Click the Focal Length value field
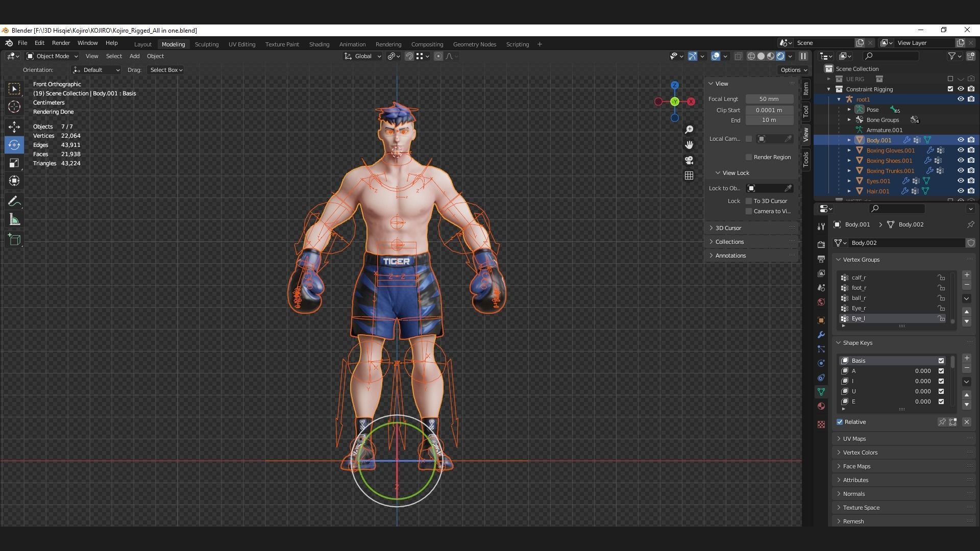The width and height of the screenshot is (980, 551). pos(769,99)
